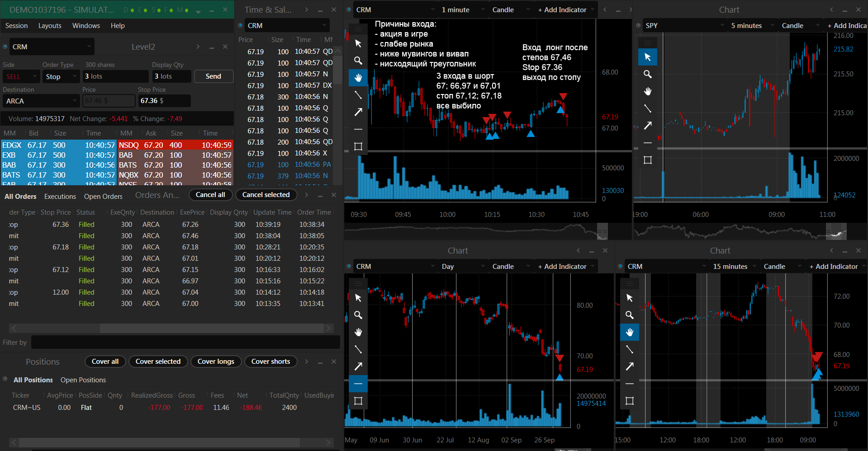Select zoom magnifier tool in CRM 1 minute chart
Viewport: 868px width, 451px height.
pyautogui.click(x=358, y=61)
